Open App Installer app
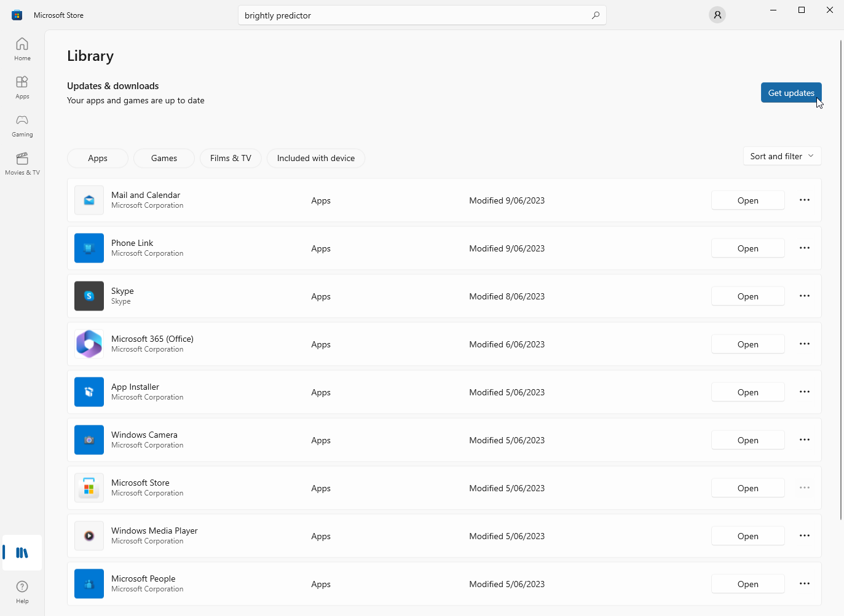 748,392
